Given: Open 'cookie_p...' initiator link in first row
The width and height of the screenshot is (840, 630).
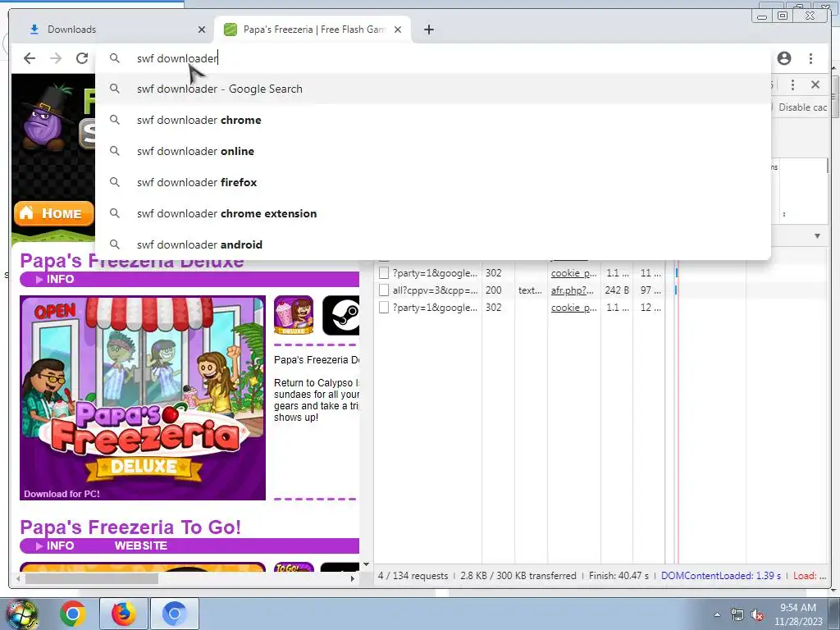Looking at the screenshot, I should [x=573, y=272].
